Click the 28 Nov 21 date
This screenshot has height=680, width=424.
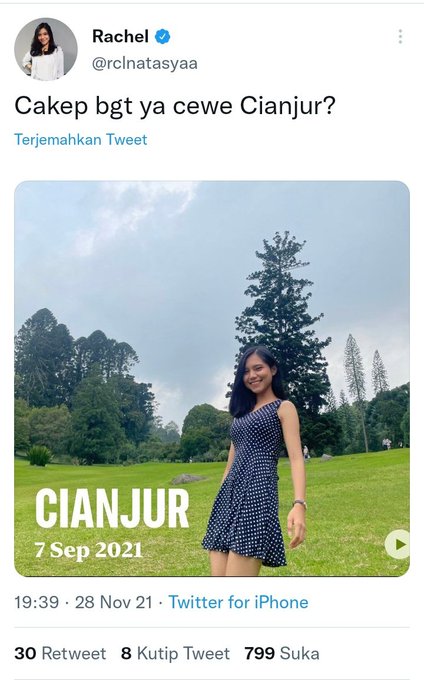pyautogui.click(x=114, y=602)
